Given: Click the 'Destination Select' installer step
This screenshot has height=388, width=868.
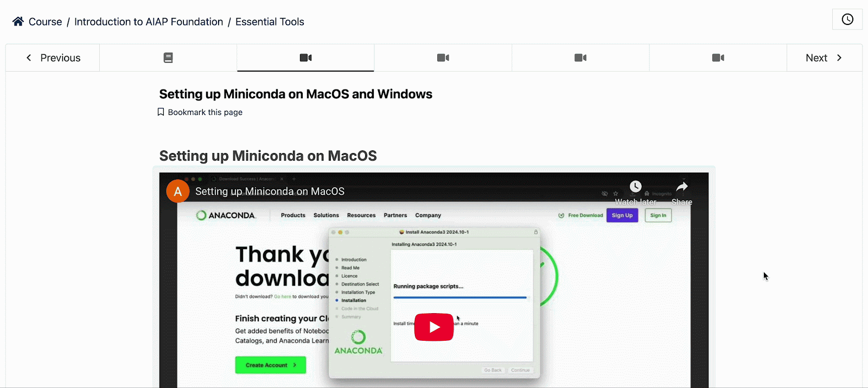Looking at the screenshot, I should [360, 284].
